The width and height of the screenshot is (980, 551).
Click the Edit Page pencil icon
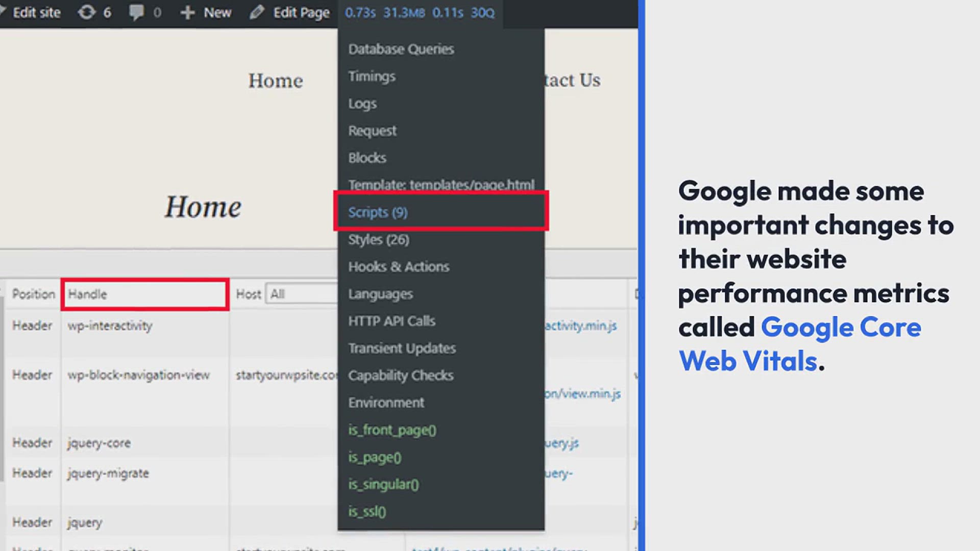tap(257, 12)
